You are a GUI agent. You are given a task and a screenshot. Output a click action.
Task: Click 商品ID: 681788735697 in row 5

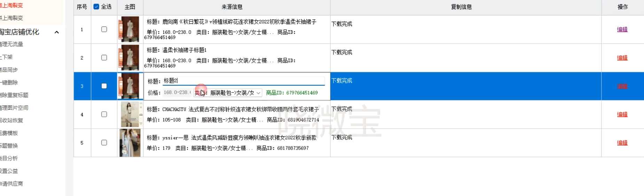pos(282,148)
